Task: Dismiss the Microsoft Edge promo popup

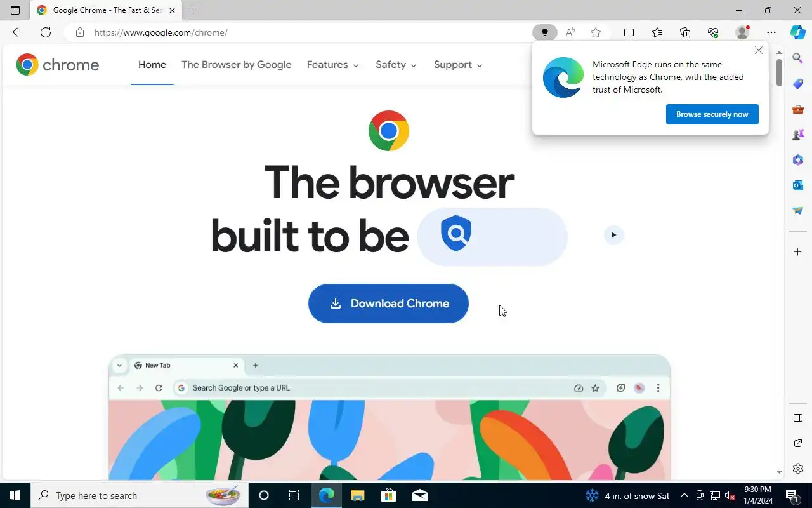Action: pyautogui.click(x=759, y=50)
